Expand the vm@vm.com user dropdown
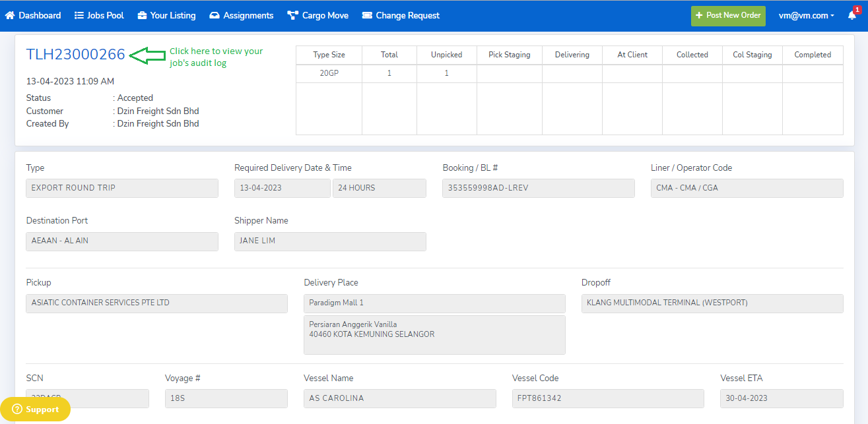Viewport: 868px width, 424px height. [806, 15]
